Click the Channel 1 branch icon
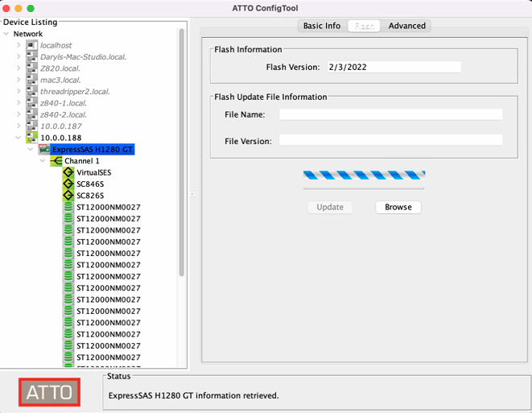 [x=56, y=160]
